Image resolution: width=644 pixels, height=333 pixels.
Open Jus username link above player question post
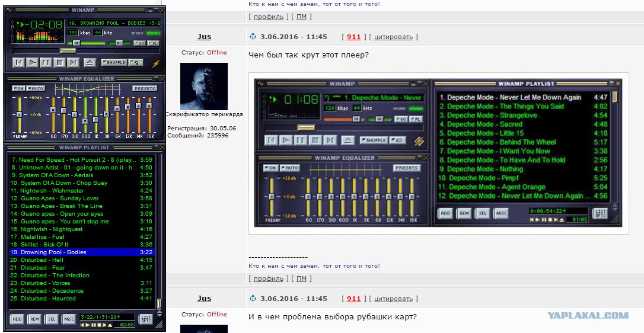click(x=204, y=36)
